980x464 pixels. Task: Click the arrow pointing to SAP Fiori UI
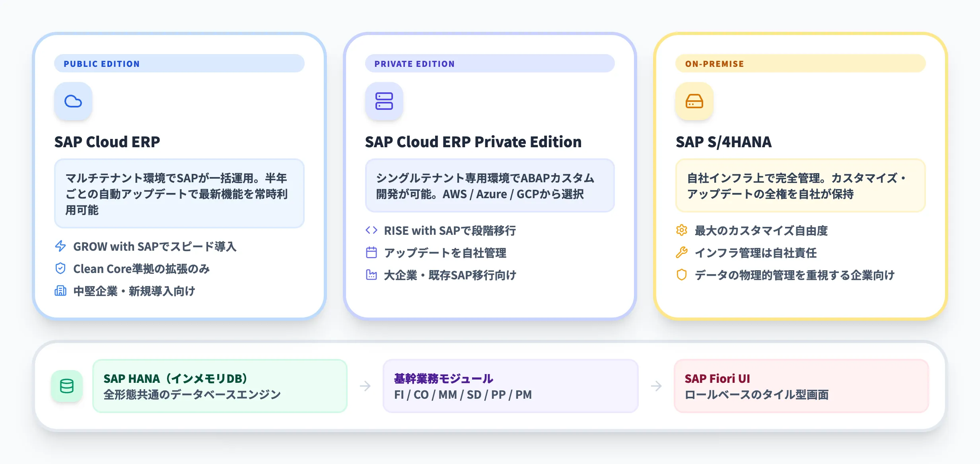pyautogui.click(x=656, y=386)
